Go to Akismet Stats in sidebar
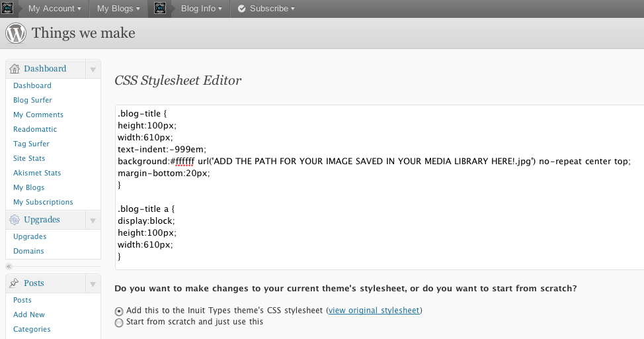The height and width of the screenshot is (339, 644). point(37,173)
